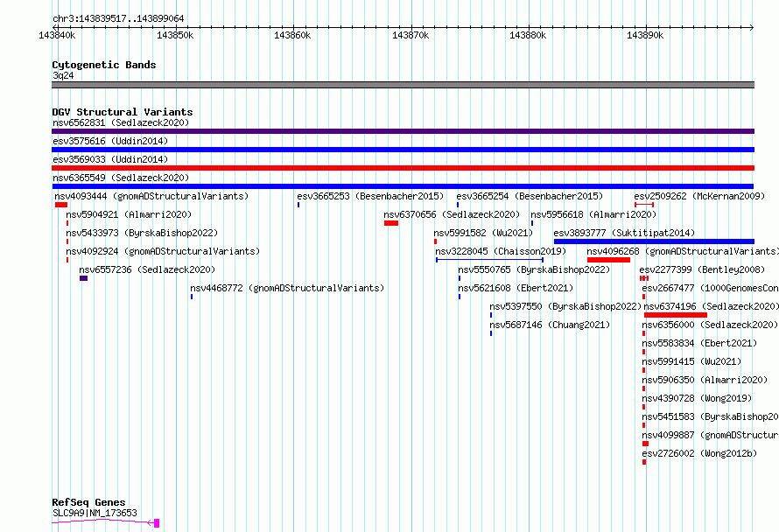Click the red nsv4096268 variant bar
This screenshot has width=779, height=532.
608,260
